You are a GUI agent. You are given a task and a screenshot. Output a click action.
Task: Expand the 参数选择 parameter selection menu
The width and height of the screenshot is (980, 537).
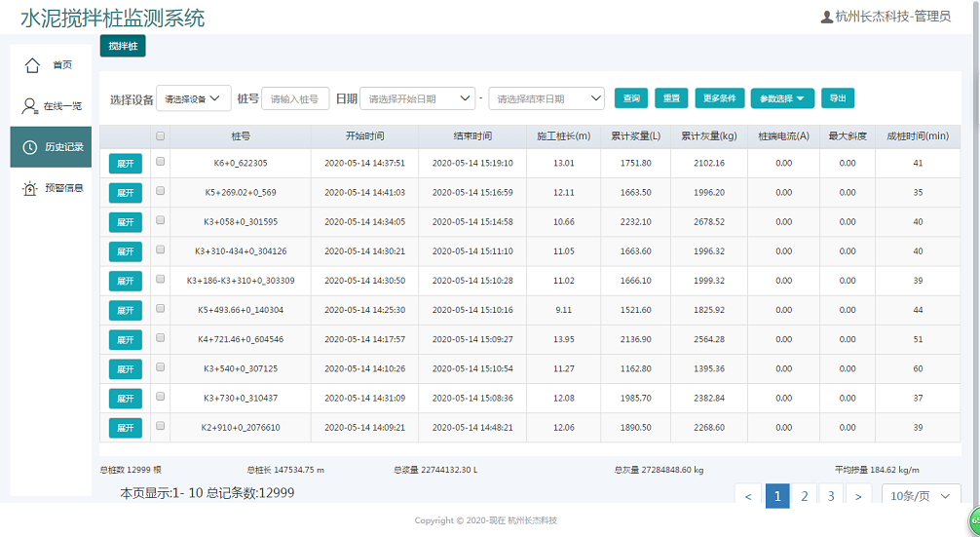(782, 98)
